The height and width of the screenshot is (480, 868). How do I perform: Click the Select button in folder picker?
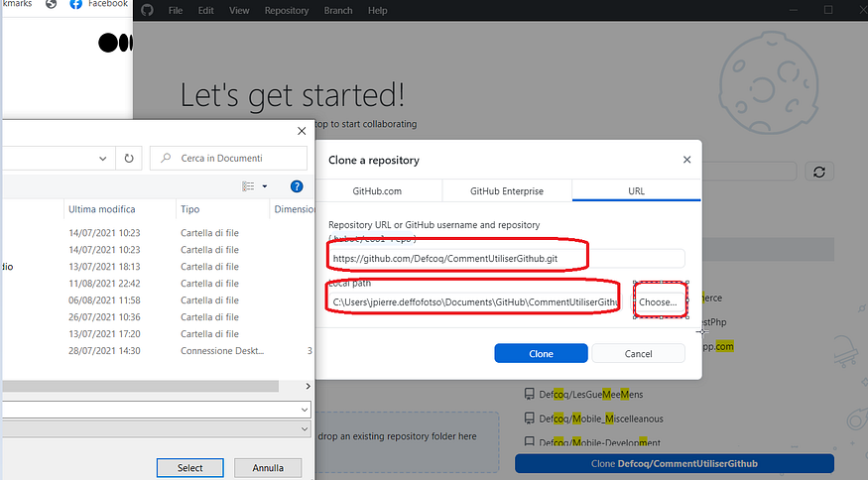(189, 468)
